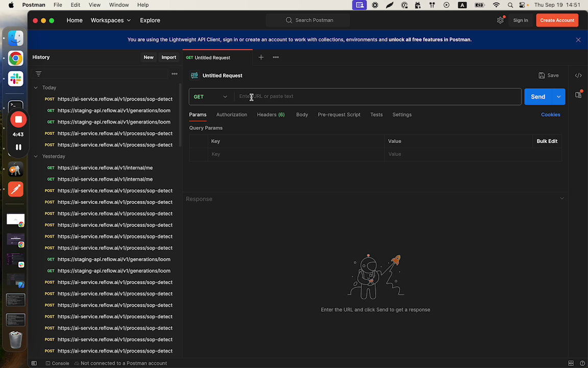This screenshot has height=368, width=588.
Task: Open Wi-Fi status in menu bar
Action: coord(496,5)
